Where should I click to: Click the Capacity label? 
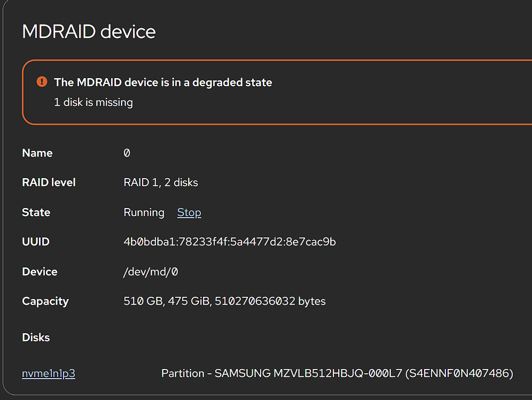pos(45,302)
